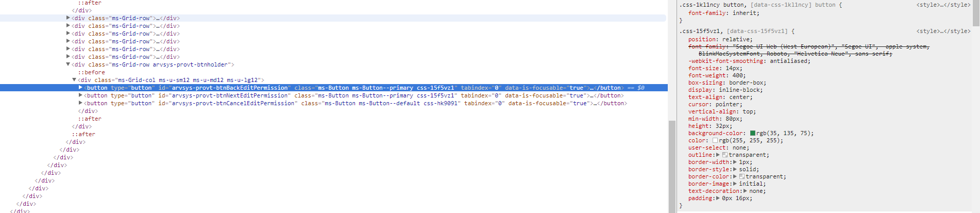This screenshot has height=213, width=980.
Task: Edit the display inline-block value
Action: coord(739,90)
